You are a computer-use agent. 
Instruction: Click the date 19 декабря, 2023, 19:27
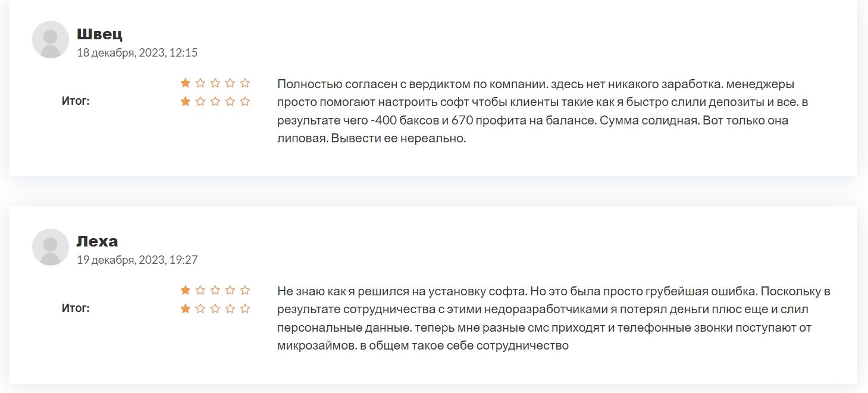pyautogui.click(x=137, y=260)
